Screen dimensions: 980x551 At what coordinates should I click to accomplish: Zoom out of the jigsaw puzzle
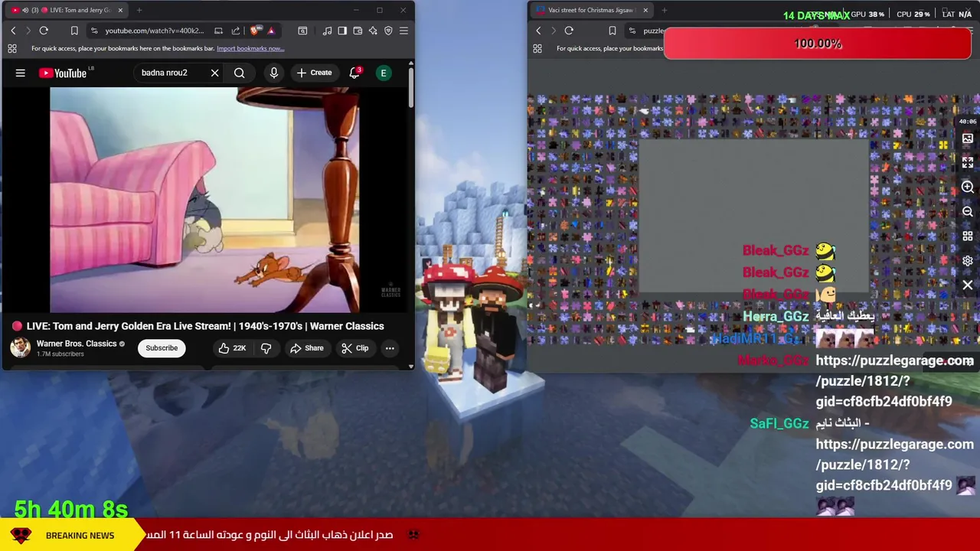968,212
